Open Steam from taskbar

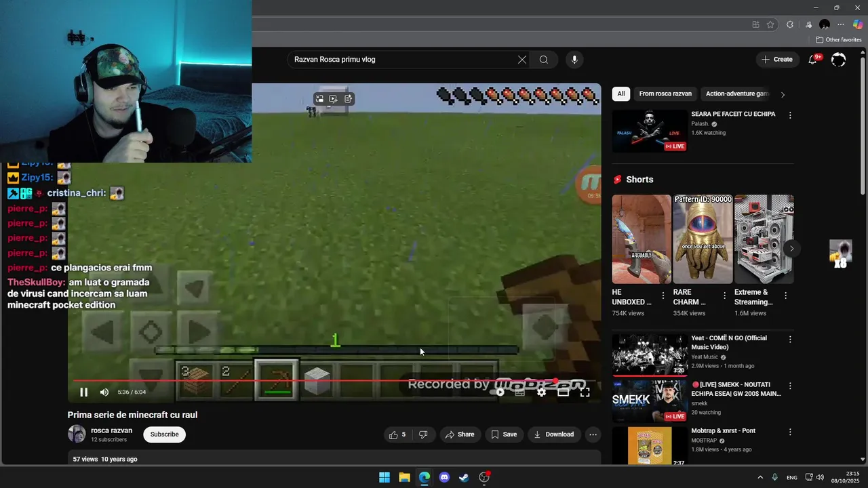pos(464,477)
